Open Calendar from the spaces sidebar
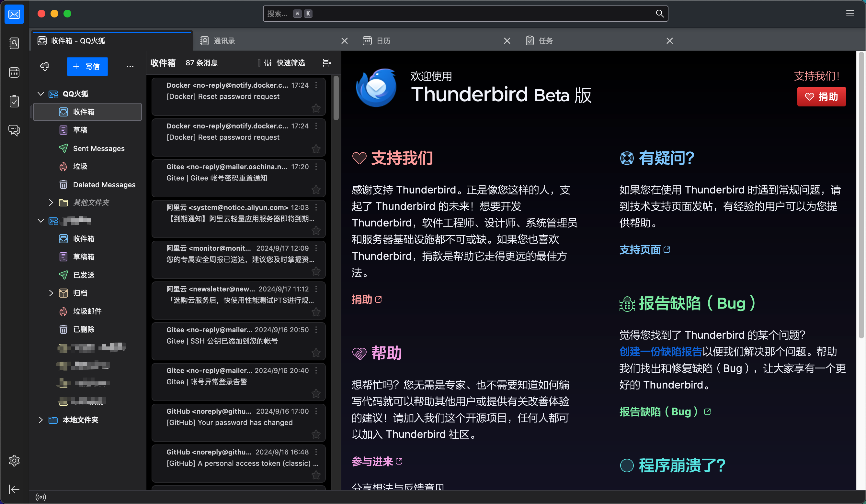Viewport: 866px width, 504px height. tap(14, 72)
